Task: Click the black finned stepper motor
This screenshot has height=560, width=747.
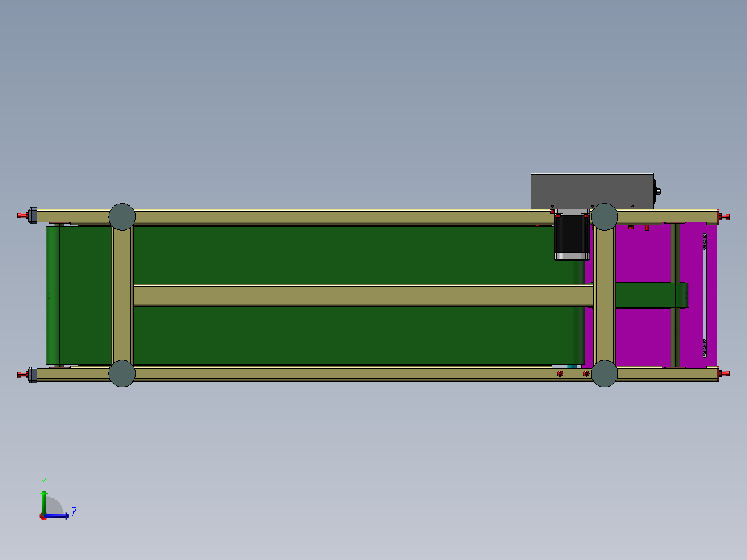Action: click(x=572, y=236)
